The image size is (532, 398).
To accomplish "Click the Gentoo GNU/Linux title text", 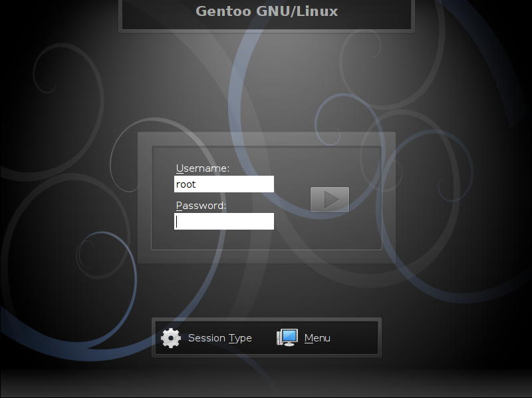I will pyautogui.click(x=267, y=11).
